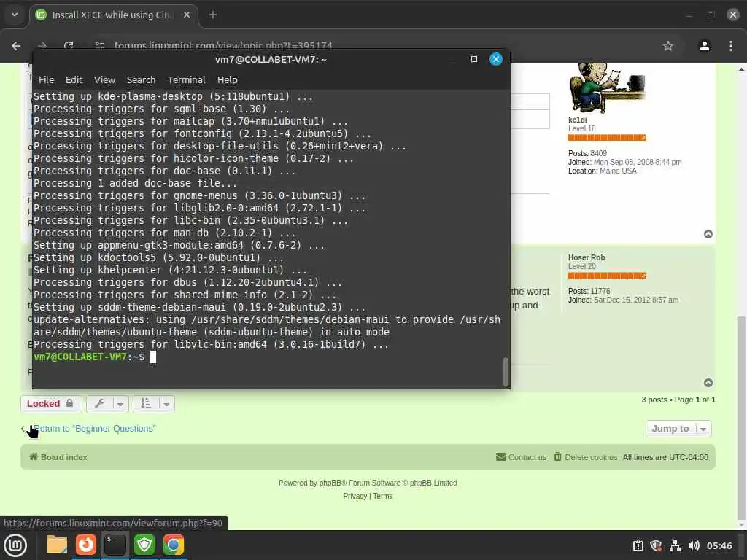747x560 pixels.
Task: Open the volume control tray icon
Action: pyautogui.click(x=694, y=545)
